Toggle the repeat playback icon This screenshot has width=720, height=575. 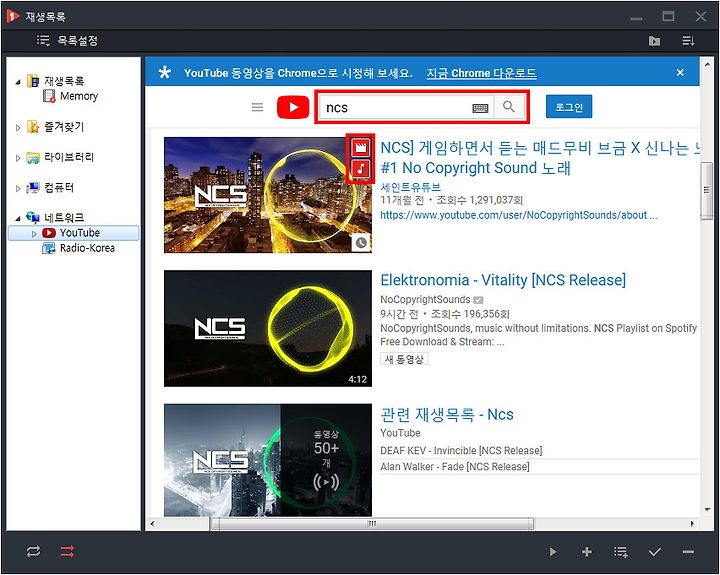33,552
